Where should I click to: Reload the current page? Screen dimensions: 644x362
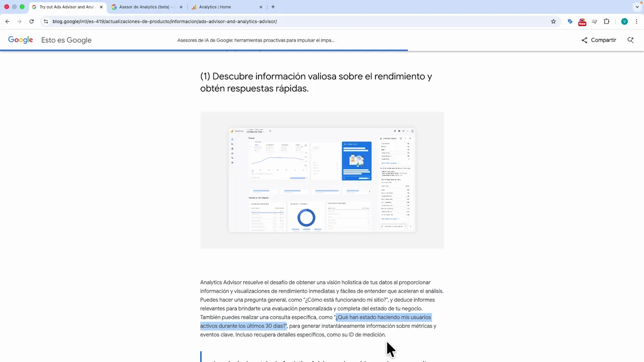[x=31, y=22]
